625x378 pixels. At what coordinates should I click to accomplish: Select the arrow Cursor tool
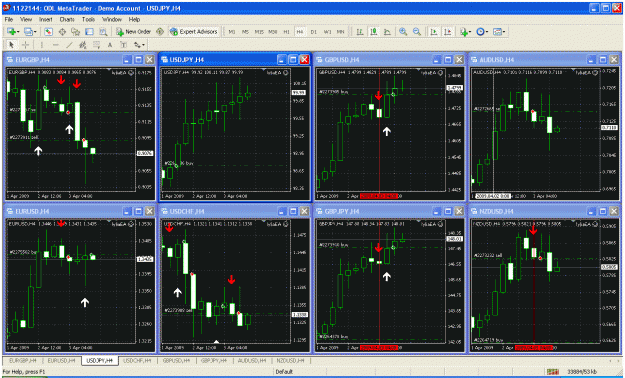coord(11,45)
